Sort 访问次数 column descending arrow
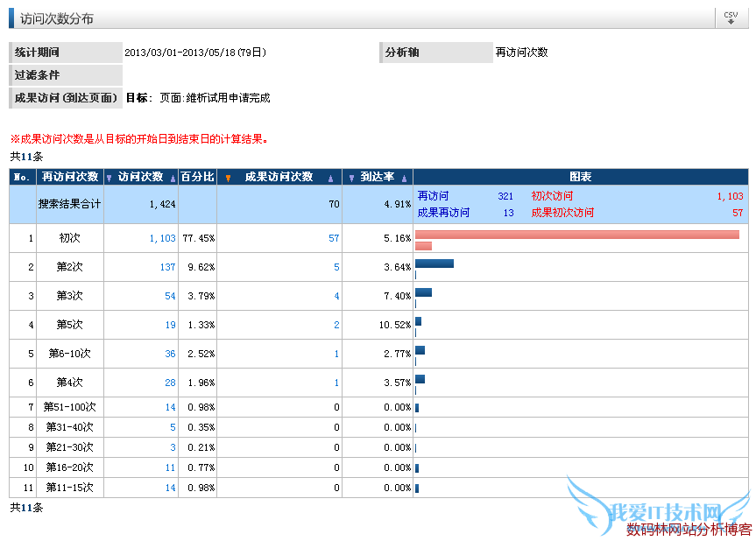This screenshot has height=541, width=756. (x=110, y=178)
